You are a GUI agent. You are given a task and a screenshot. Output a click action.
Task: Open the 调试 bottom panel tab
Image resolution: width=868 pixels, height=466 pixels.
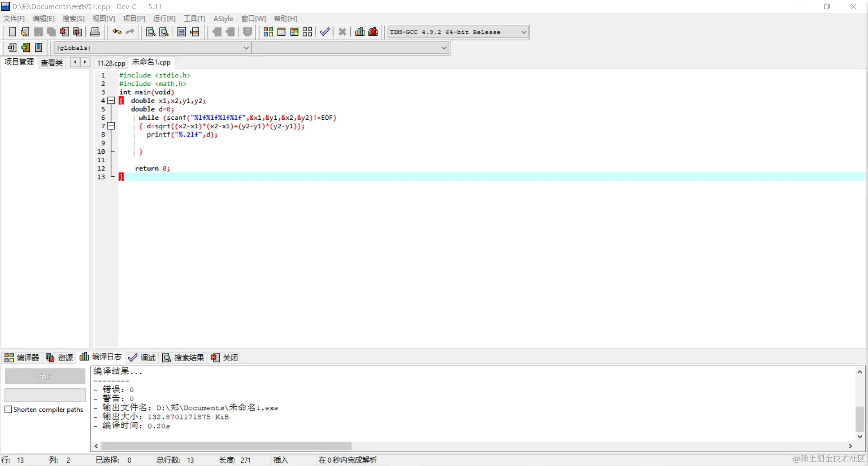tap(142, 358)
